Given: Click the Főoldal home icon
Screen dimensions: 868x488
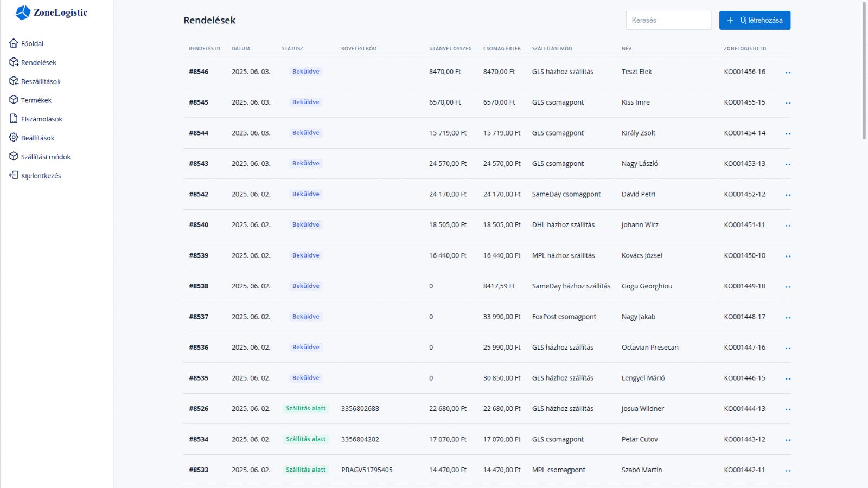Looking at the screenshot, I should 14,43.
